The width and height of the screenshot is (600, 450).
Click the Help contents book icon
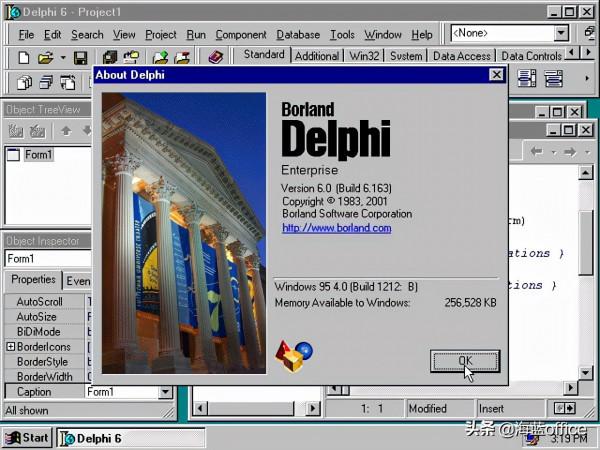pyautogui.click(x=215, y=57)
